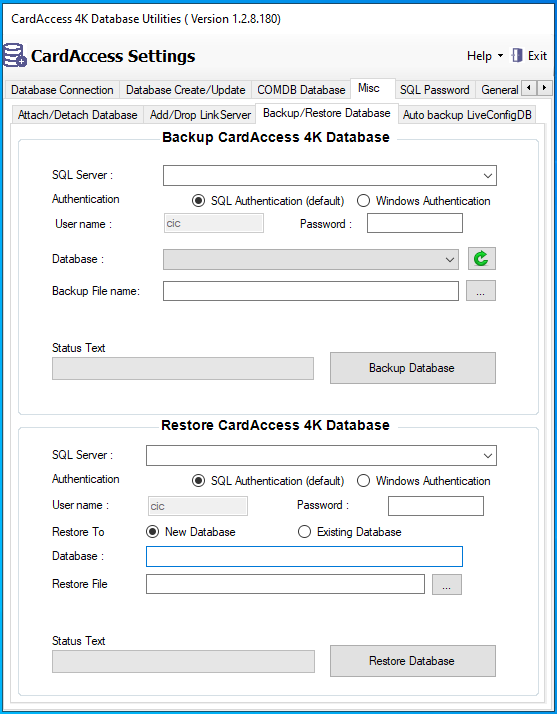Screen dimensions: 557x714
Task: Click the Restore section Status Text box
Action: tap(183, 662)
